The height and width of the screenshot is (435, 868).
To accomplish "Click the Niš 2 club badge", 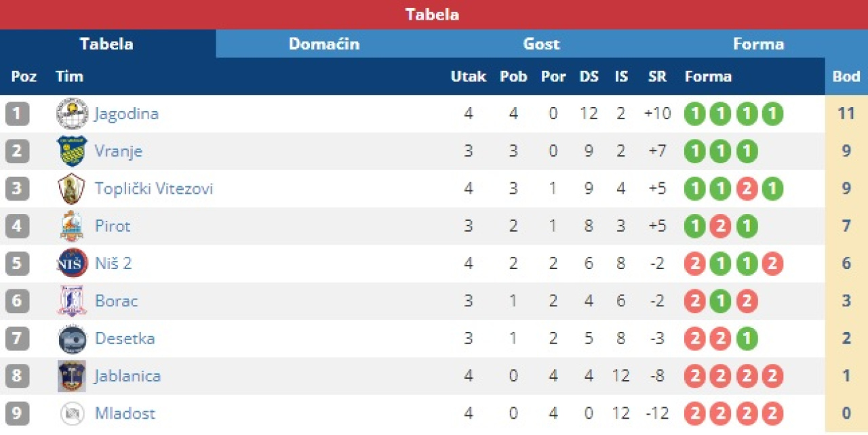I will 72,263.
